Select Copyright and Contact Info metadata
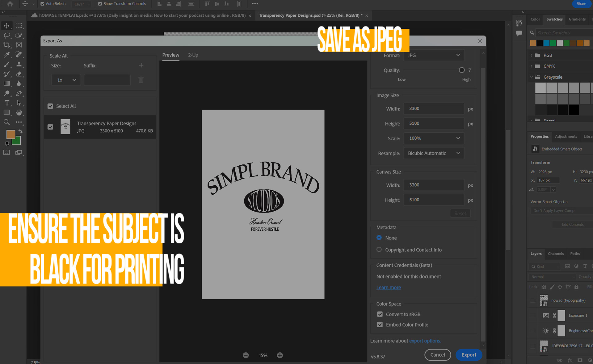 pos(379,250)
